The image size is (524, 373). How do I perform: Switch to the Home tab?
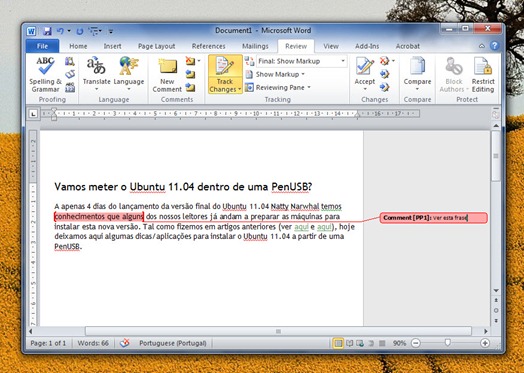(x=78, y=46)
